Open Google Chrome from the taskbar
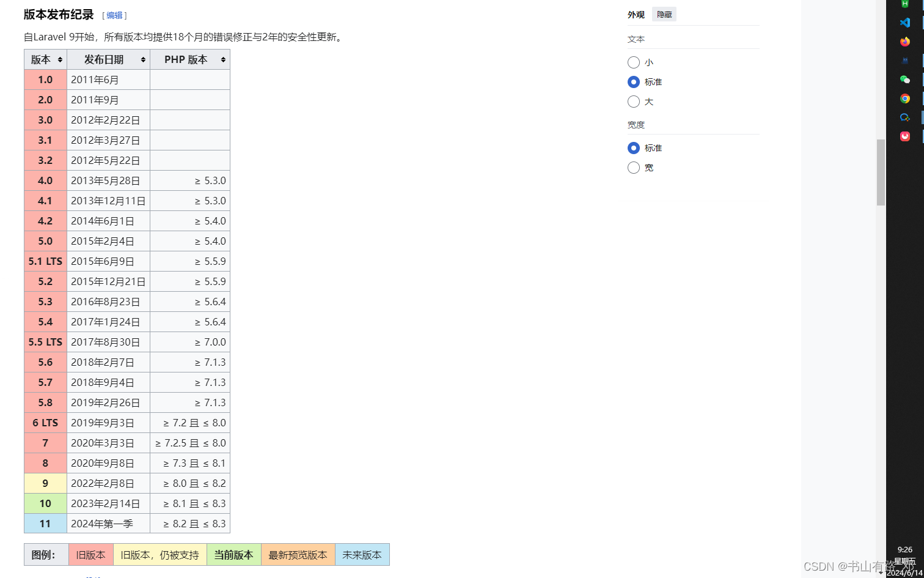 (905, 98)
